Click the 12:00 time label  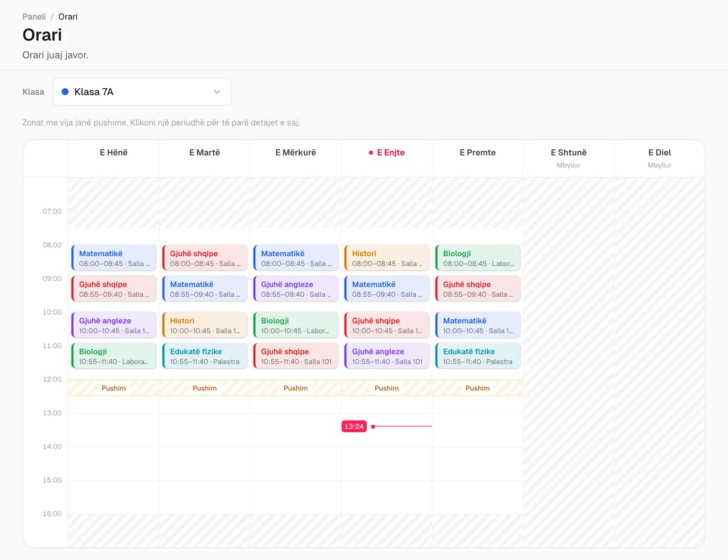click(52, 379)
